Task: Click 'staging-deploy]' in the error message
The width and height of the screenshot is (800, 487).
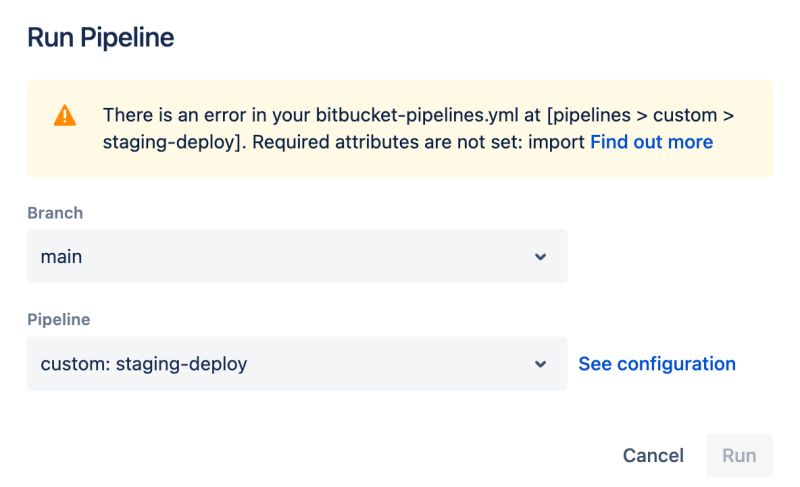Action: [x=172, y=142]
